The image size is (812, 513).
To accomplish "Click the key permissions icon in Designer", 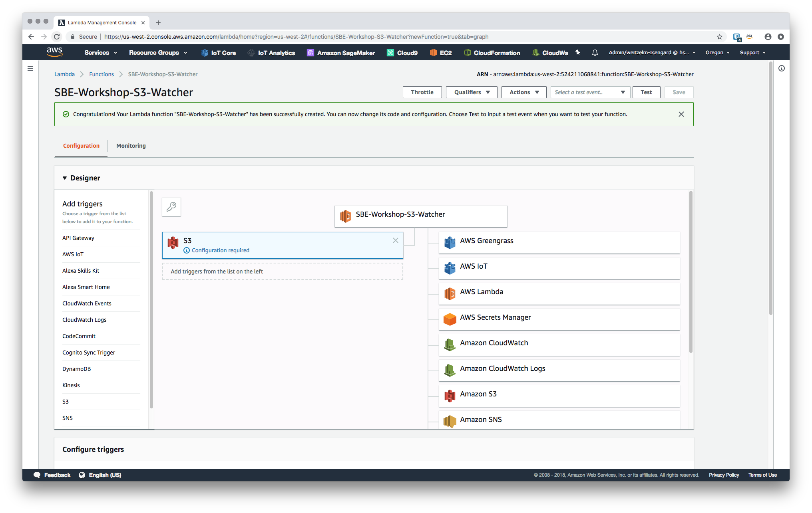I will coord(171,207).
